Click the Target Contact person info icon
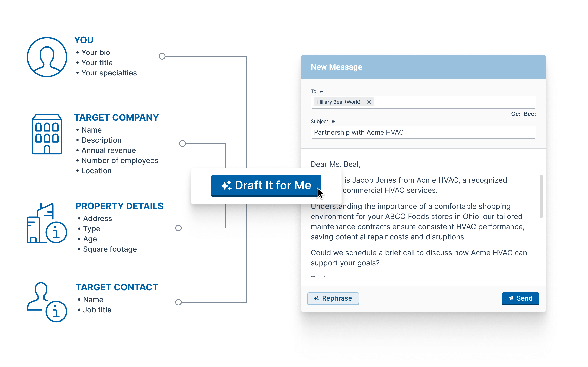The image size is (588, 367). (47, 302)
